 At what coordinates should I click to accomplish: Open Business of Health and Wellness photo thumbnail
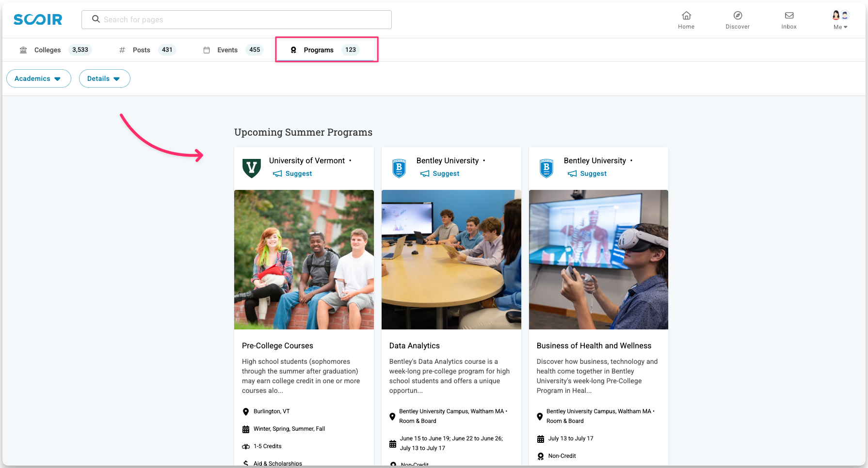(x=598, y=260)
